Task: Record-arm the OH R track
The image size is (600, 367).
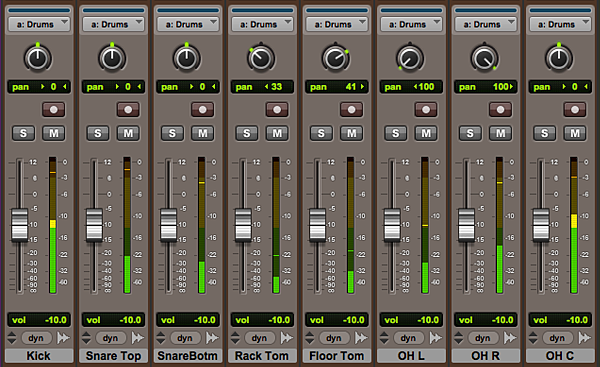Action: click(500, 110)
